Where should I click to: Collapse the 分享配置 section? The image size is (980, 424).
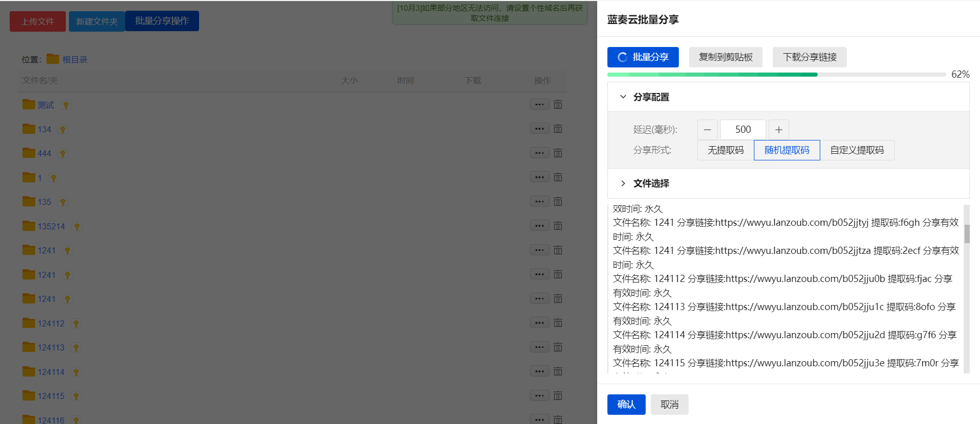[623, 97]
